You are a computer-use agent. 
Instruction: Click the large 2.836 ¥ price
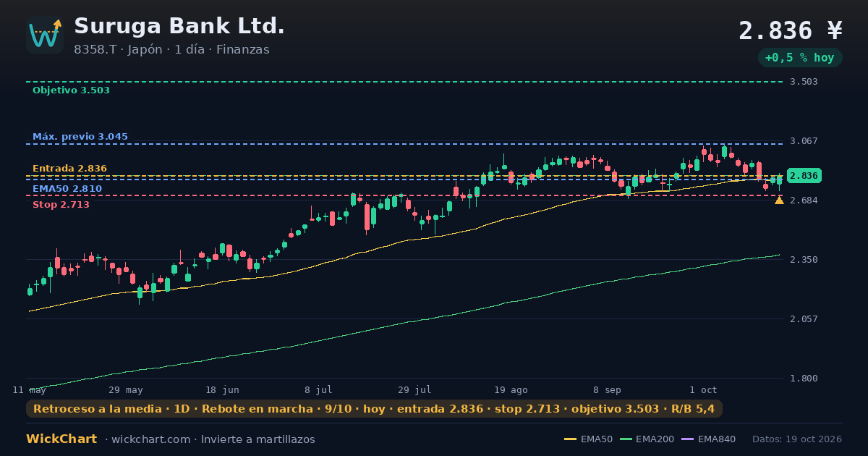coord(791,31)
